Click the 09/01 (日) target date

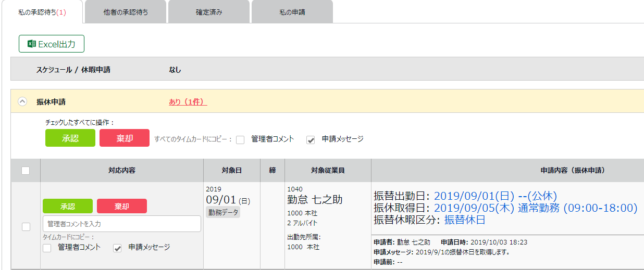pyautogui.click(x=228, y=199)
